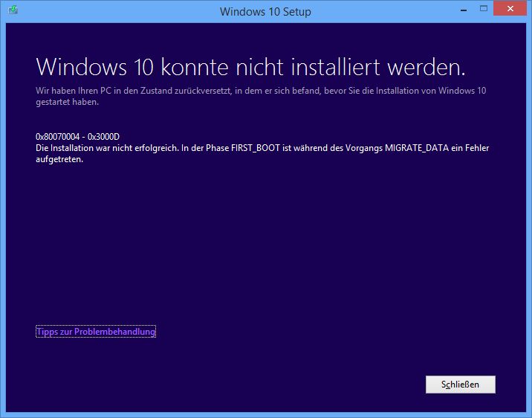Open the Tipps zur Problembehandlung link
Screen dimensions: 532x418
point(96,332)
